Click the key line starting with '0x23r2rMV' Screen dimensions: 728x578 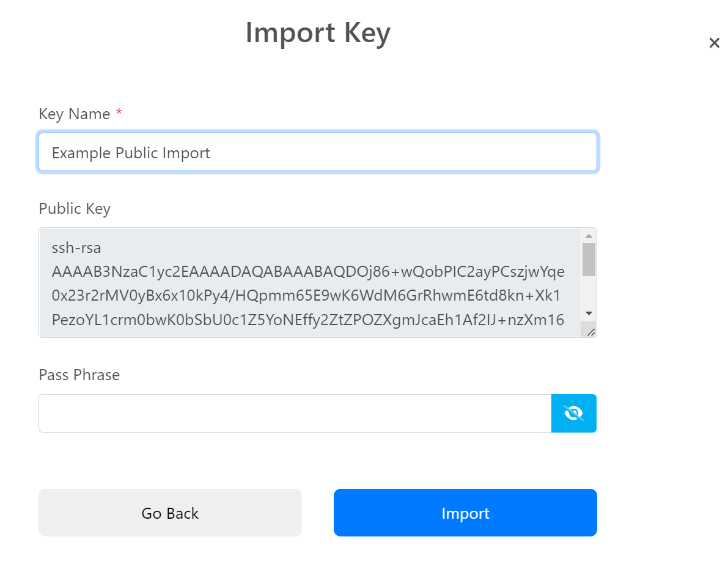(x=306, y=296)
